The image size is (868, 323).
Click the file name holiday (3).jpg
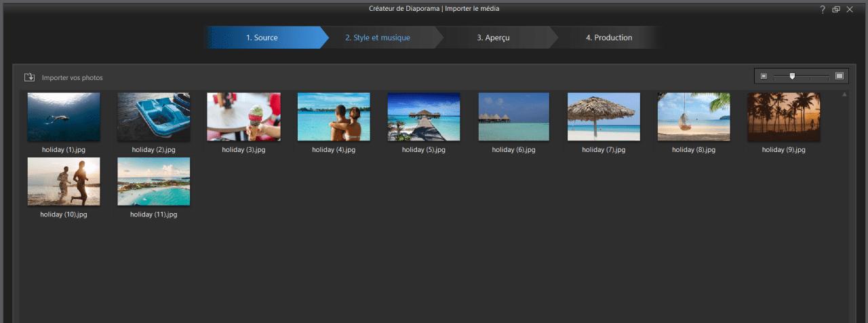coord(243,150)
